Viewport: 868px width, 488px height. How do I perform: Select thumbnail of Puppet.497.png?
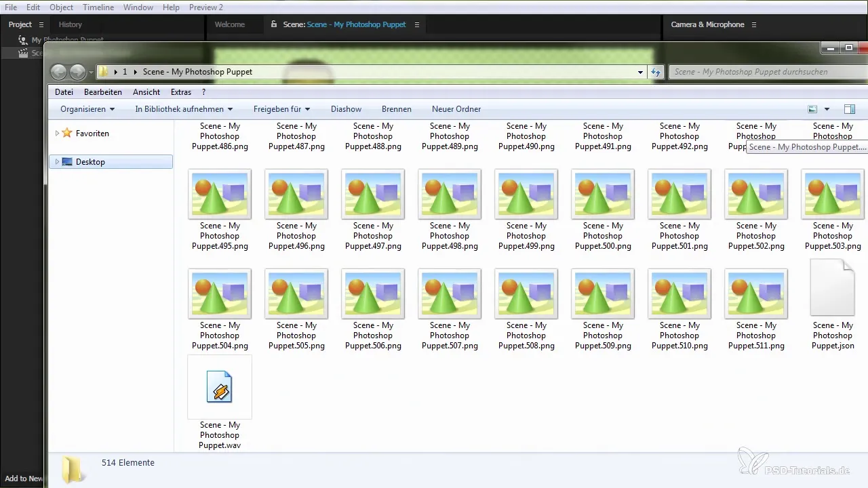[x=373, y=194]
